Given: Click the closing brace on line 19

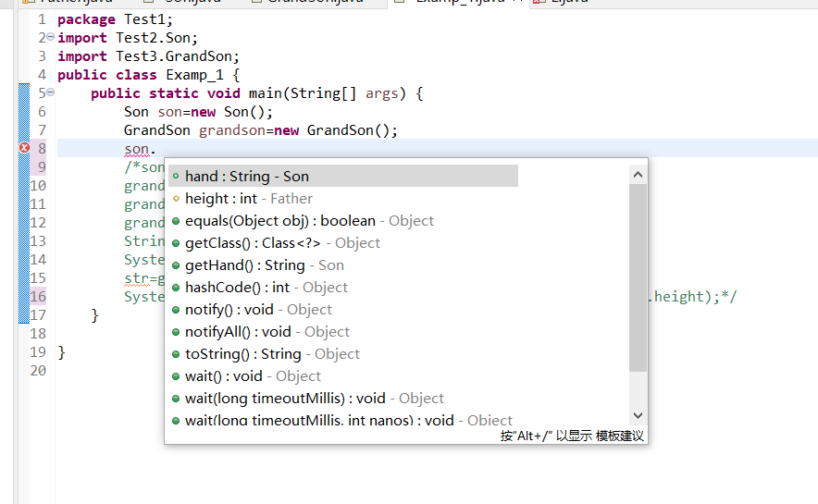Looking at the screenshot, I should click(x=62, y=352).
